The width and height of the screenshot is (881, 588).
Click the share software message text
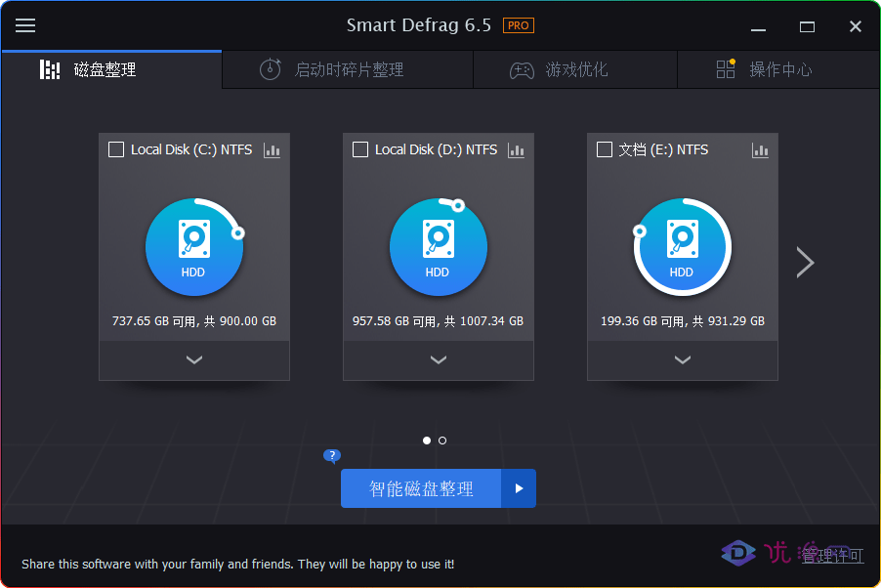pos(237,564)
